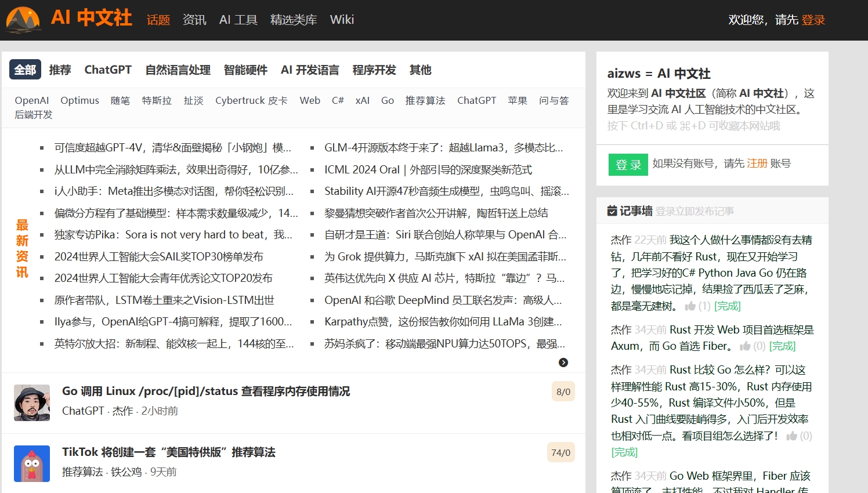Click the thumbs-up icon on the first note
This screenshot has height=493, width=868.
(x=690, y=306)
